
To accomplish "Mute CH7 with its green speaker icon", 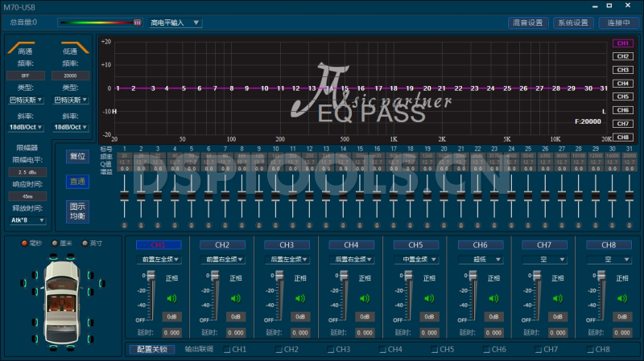I will 558,298.
